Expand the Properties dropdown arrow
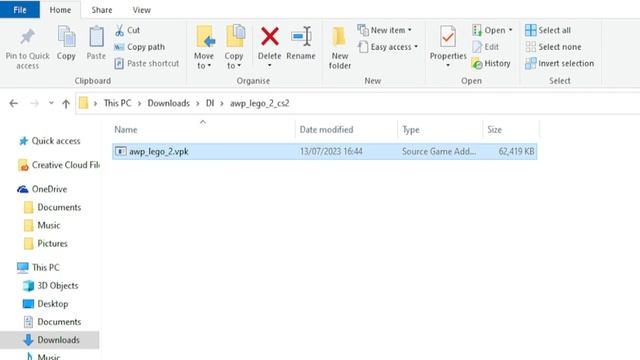The height and width of the screenshot is (360, 640). [x=448, y=66]
